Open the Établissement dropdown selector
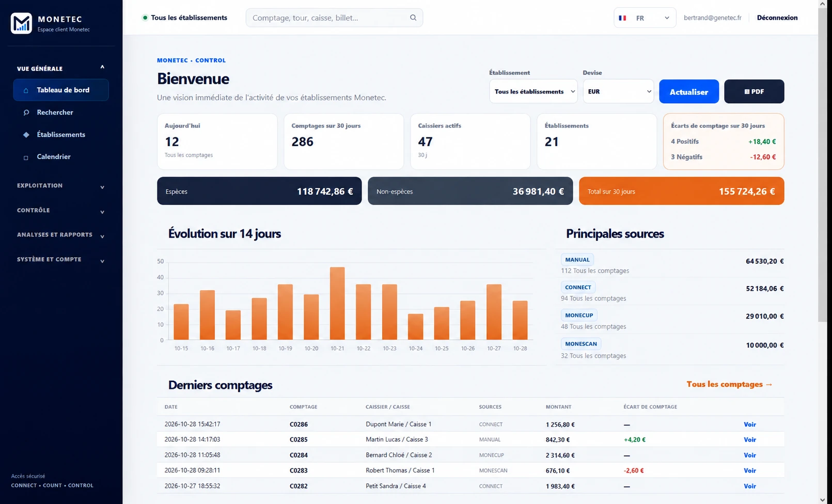 click(x=533, y=91)
